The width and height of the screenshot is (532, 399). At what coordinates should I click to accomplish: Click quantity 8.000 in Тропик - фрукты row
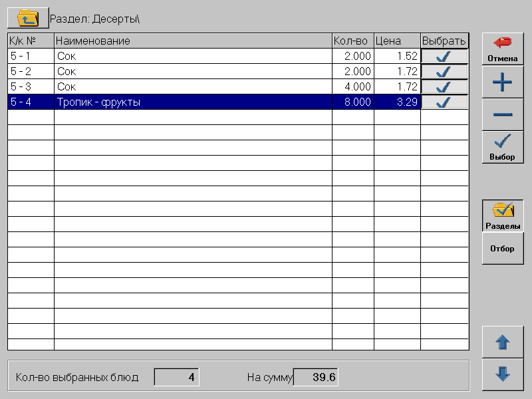coord(353,102)
